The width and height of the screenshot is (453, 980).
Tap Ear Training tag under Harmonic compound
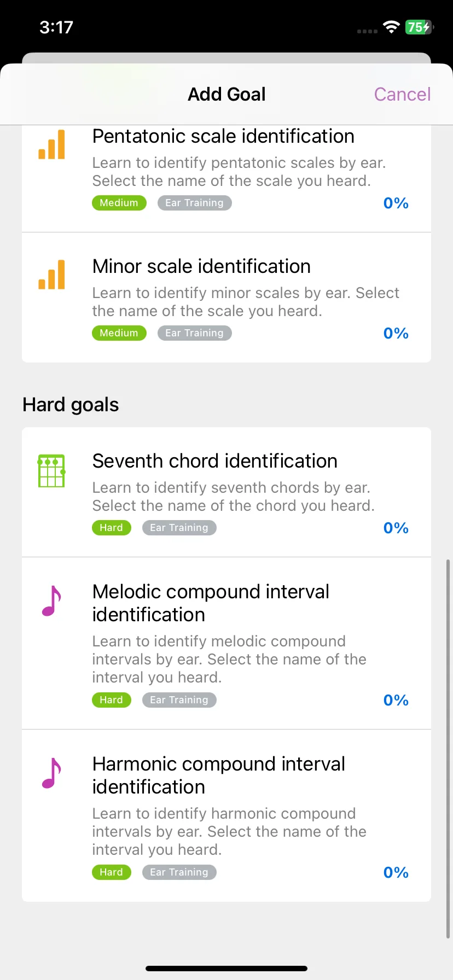point(179,872)
